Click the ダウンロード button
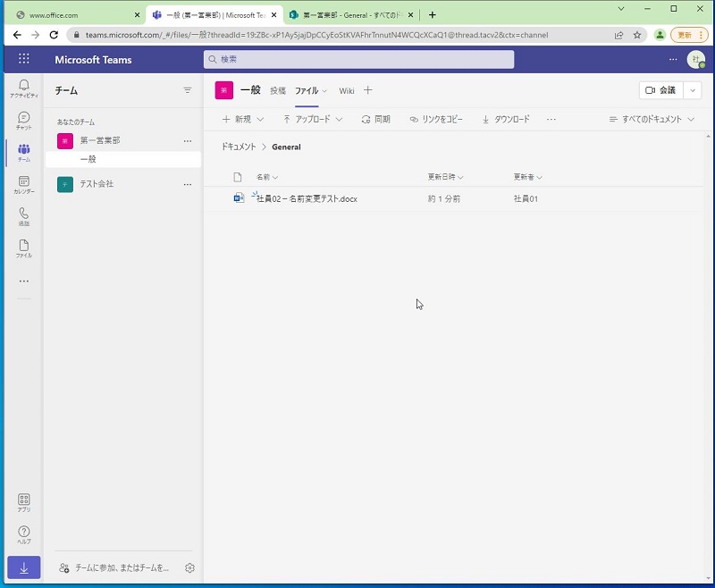715x588 pixels. click(x=506, y=120)
